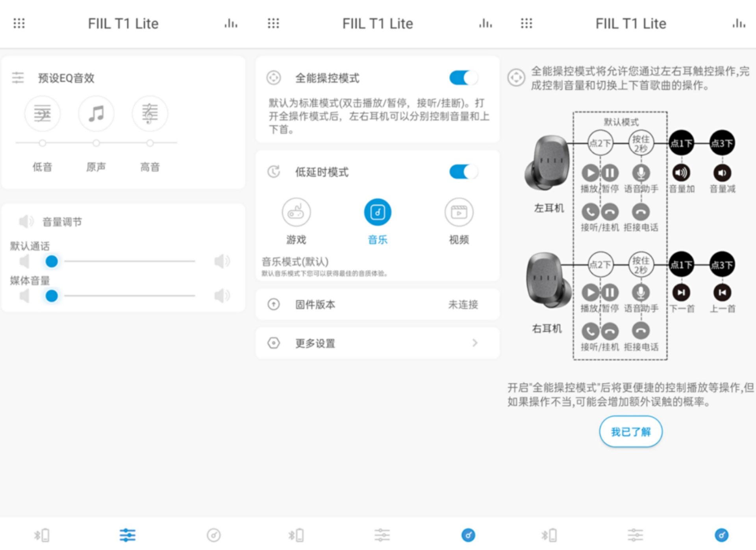Select the 高音 treble EQ preset icon
Screen dimensions: 756x550
pos(150,114)
